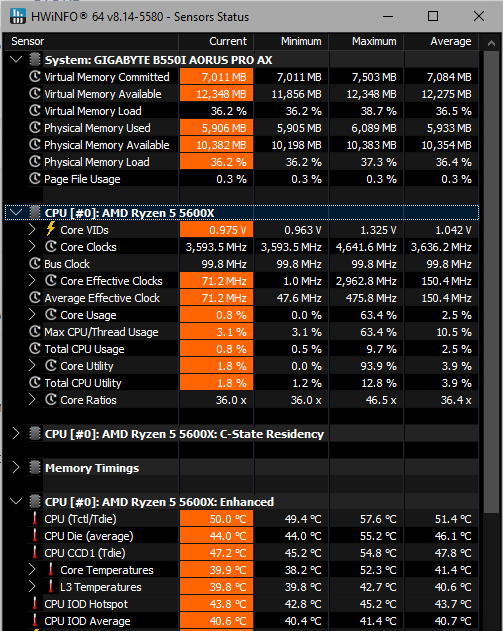The width and height of the screenshot is (503, 631).
Task: Click the Average column header
Action: [441, 41]
